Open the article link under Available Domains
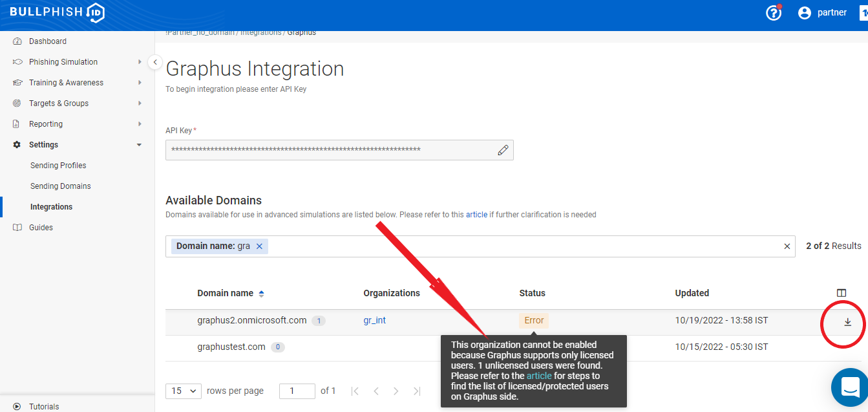Screen dimensions: 868x412 [476, 215]
